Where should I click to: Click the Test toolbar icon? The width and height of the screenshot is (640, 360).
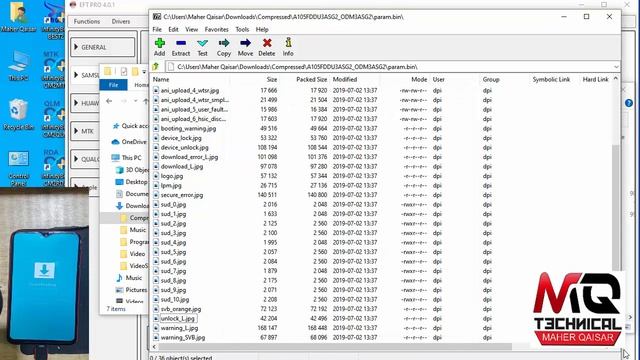202,47
